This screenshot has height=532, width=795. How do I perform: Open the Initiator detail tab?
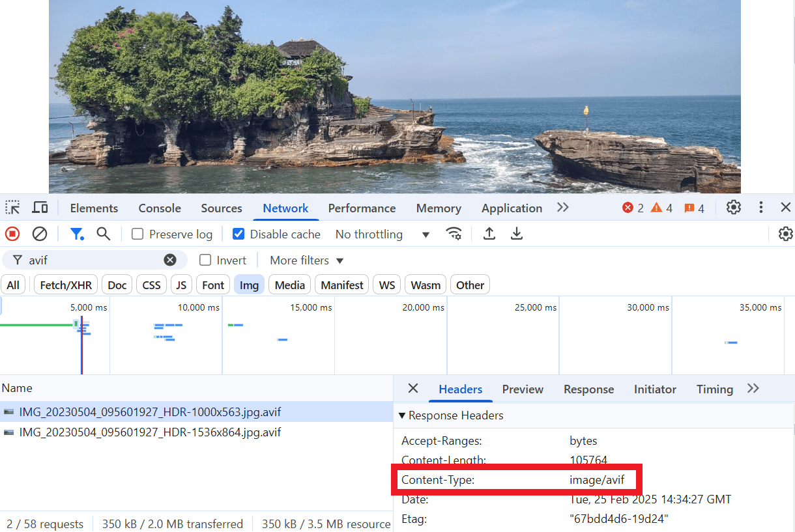click(655, 389)
